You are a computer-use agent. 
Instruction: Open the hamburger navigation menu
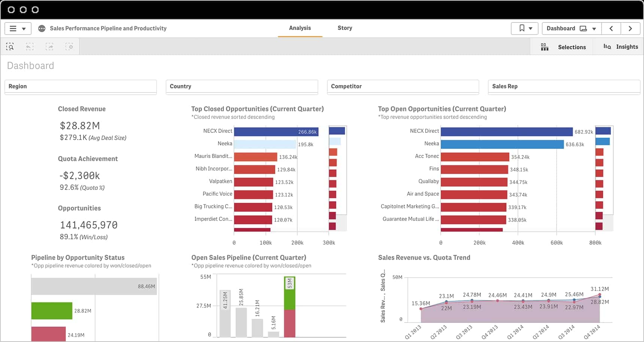pyautogui.click(x=17, y=28)
